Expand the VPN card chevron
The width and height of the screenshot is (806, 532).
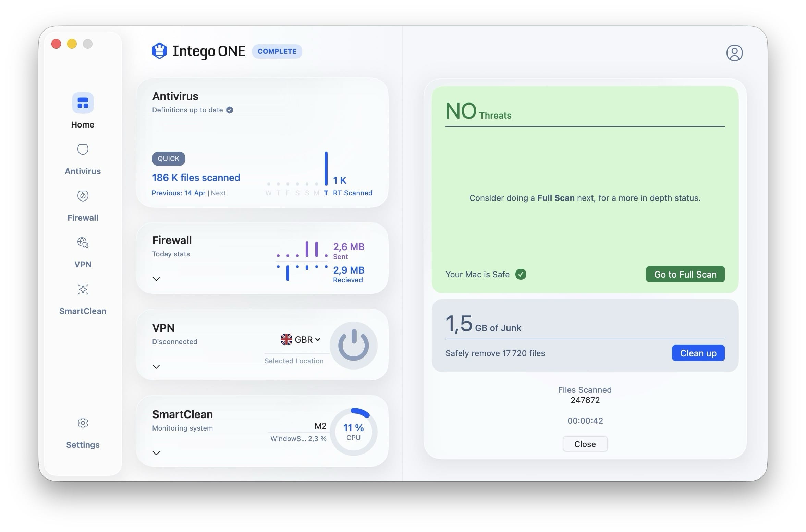click(x=156, y=367)
